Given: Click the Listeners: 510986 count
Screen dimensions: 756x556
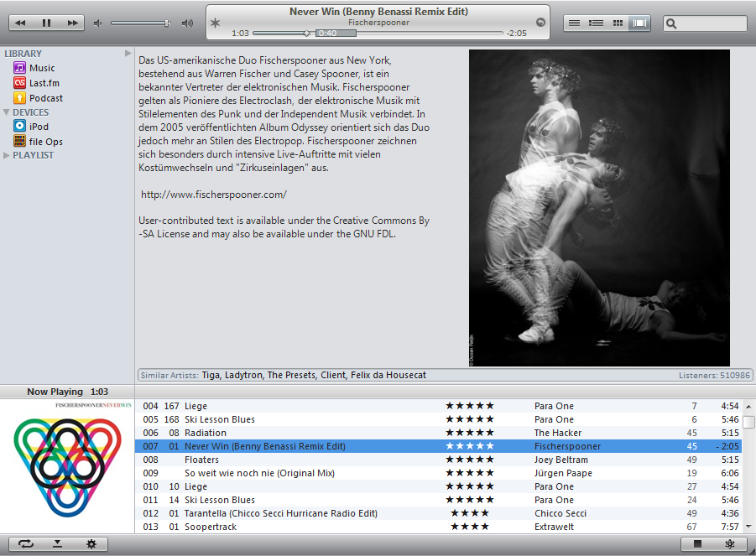Looking at the screenshot, I should pyautogui.click(x=715, y=375).
